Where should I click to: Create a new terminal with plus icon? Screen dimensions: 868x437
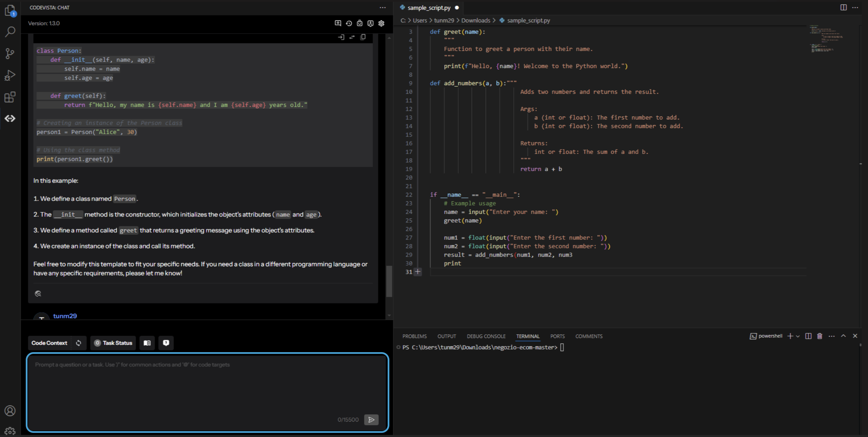coord(790,336)
